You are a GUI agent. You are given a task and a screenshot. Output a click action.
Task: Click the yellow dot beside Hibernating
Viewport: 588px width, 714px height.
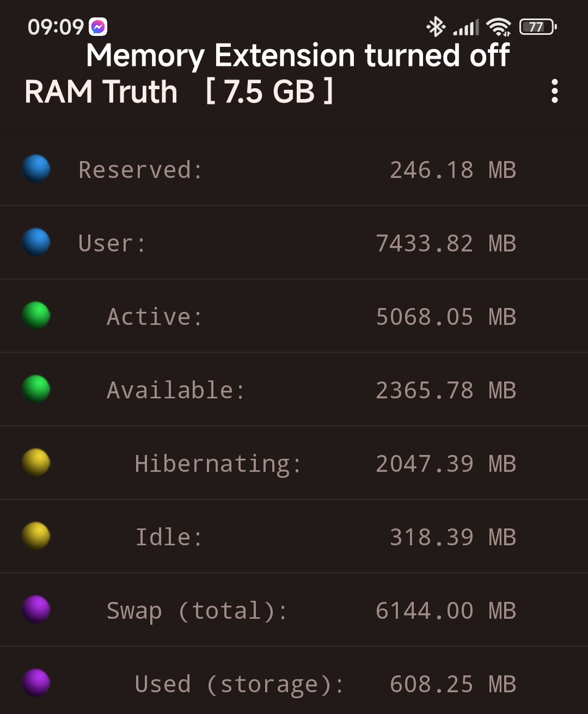[36, 463]
